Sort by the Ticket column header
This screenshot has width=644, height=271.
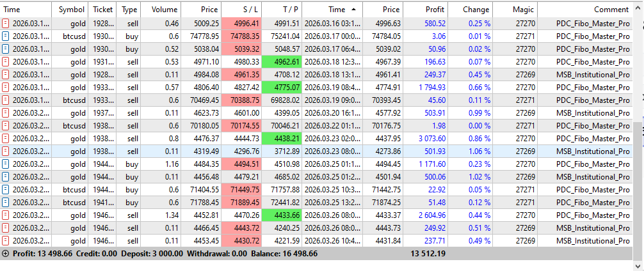(102, 10)
